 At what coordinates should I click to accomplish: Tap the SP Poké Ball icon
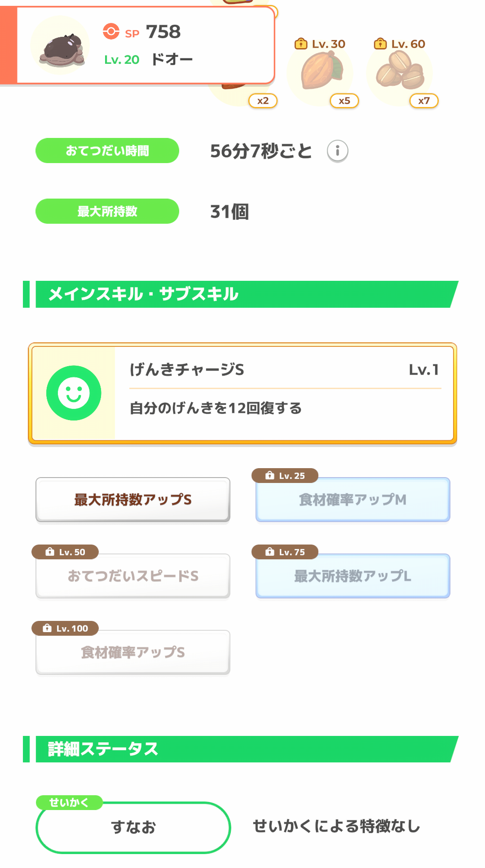[x=111, y=31]
